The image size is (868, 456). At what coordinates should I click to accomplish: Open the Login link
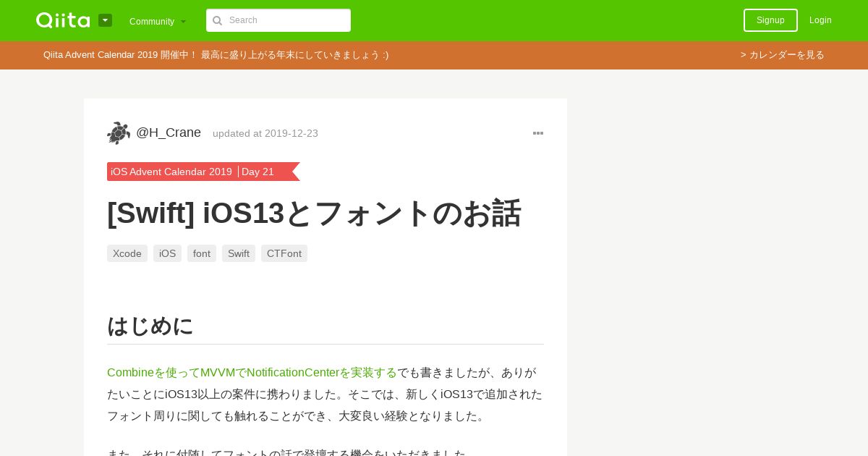click(x=820, y=20)
